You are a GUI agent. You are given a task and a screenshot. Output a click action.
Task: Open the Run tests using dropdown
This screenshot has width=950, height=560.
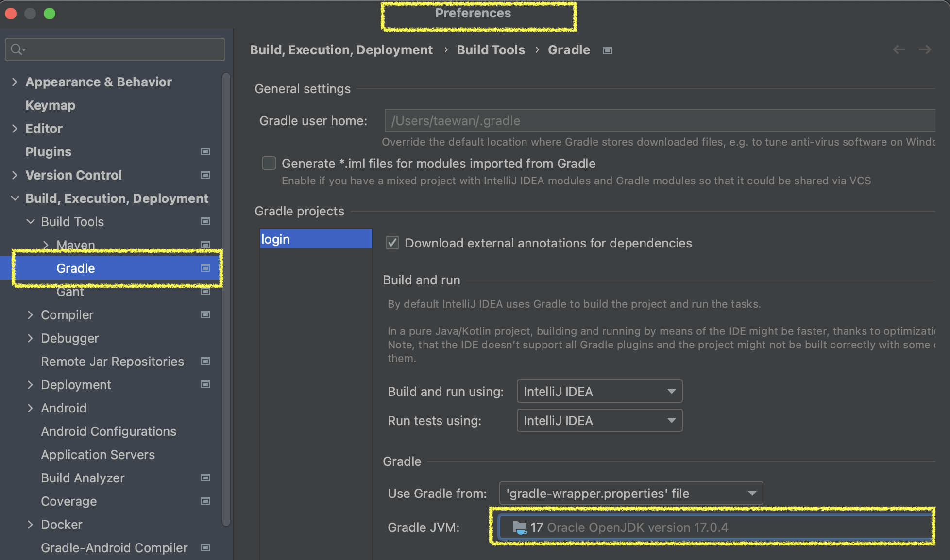599,421
